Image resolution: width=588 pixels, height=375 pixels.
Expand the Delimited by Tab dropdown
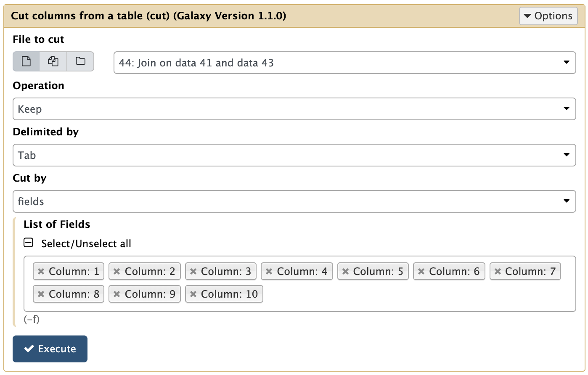pyautogui.click(x=294, y=155)
